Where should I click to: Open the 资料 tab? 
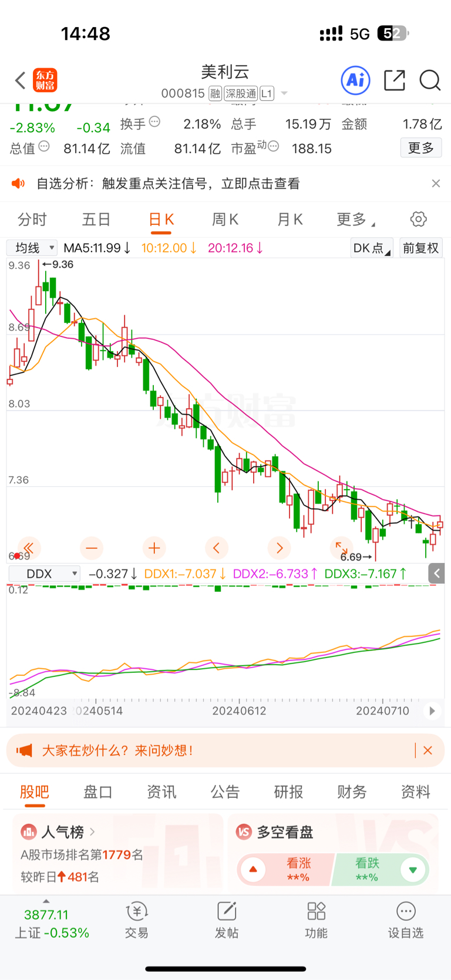415,792
